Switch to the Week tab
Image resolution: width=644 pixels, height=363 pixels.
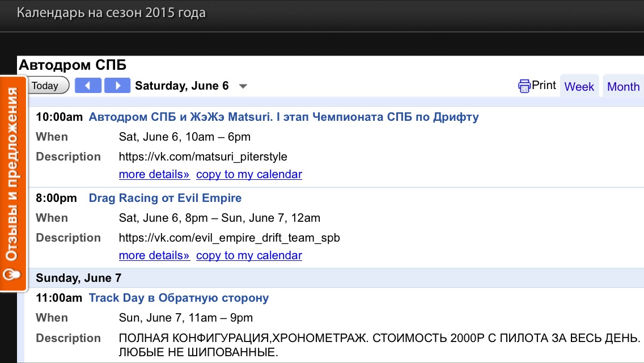[x=579, y=87]
